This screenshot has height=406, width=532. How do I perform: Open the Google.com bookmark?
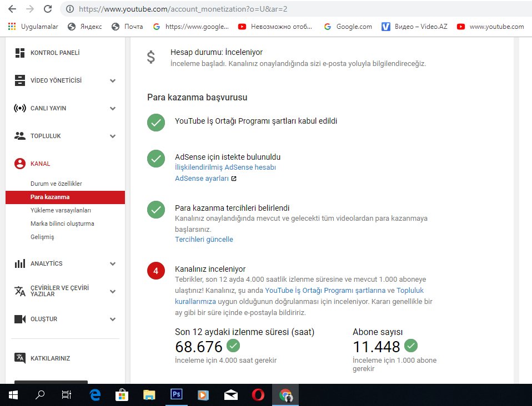point(348,27)
